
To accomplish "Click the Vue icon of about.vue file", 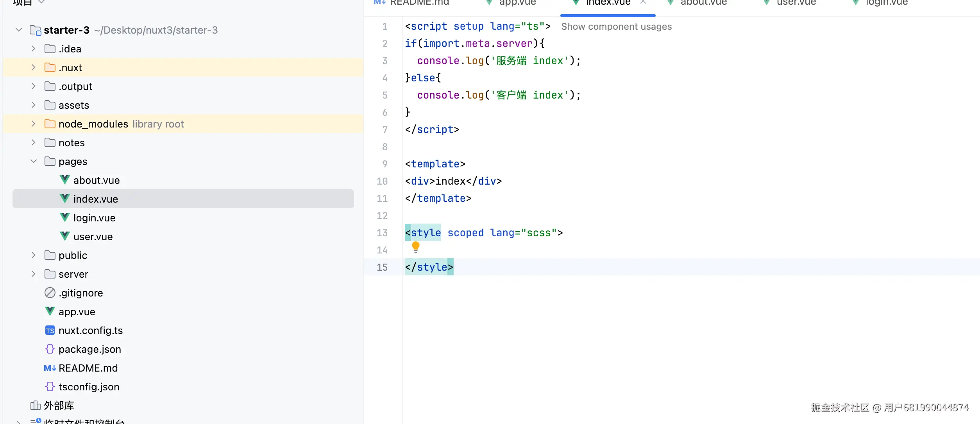I will [x=65, y=180].
